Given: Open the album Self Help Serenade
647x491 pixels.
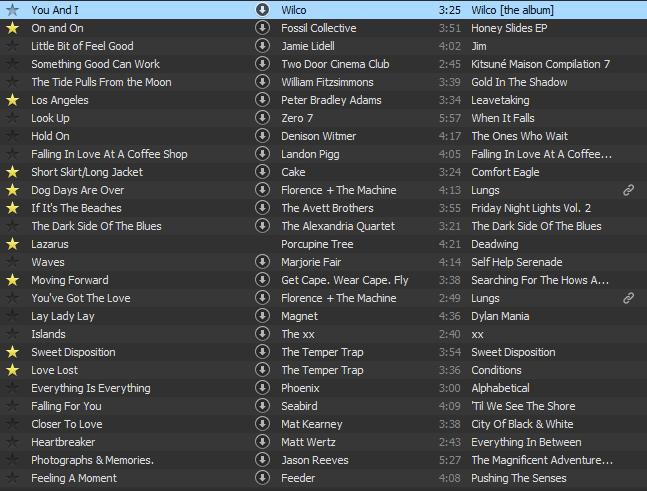Looking at the screenshot, I should point(517,262).
